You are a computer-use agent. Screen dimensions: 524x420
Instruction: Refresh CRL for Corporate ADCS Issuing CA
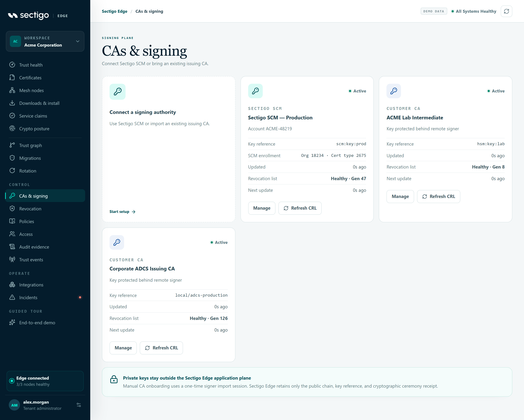tap(161, 348)
